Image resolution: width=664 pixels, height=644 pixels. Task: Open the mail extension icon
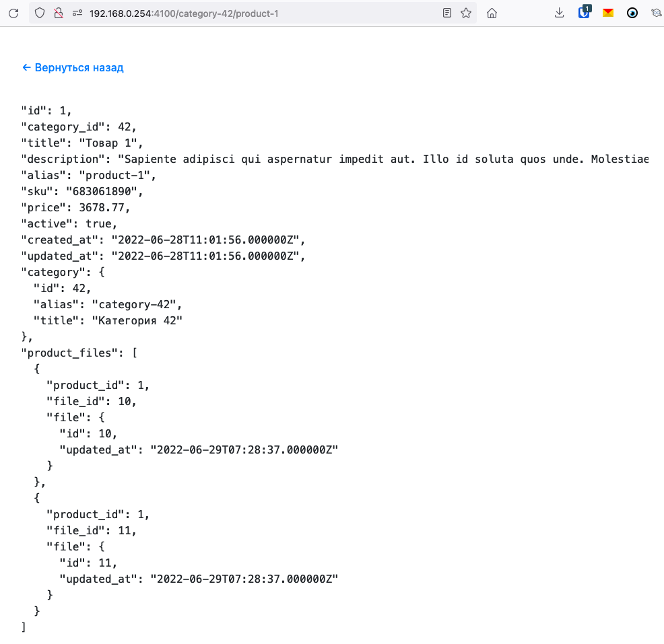pyautogui.click(x=608, y=13)
